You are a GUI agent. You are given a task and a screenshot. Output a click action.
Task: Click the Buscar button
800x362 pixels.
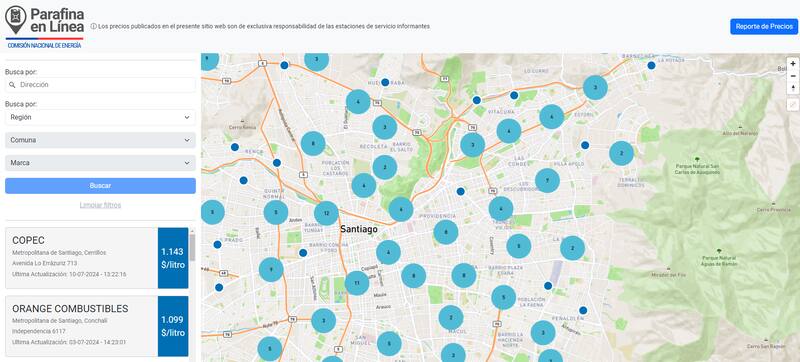101,186
